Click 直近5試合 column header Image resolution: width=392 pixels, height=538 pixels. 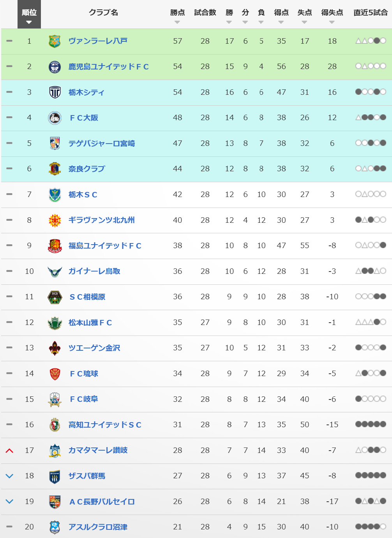[x=370, y=12]
